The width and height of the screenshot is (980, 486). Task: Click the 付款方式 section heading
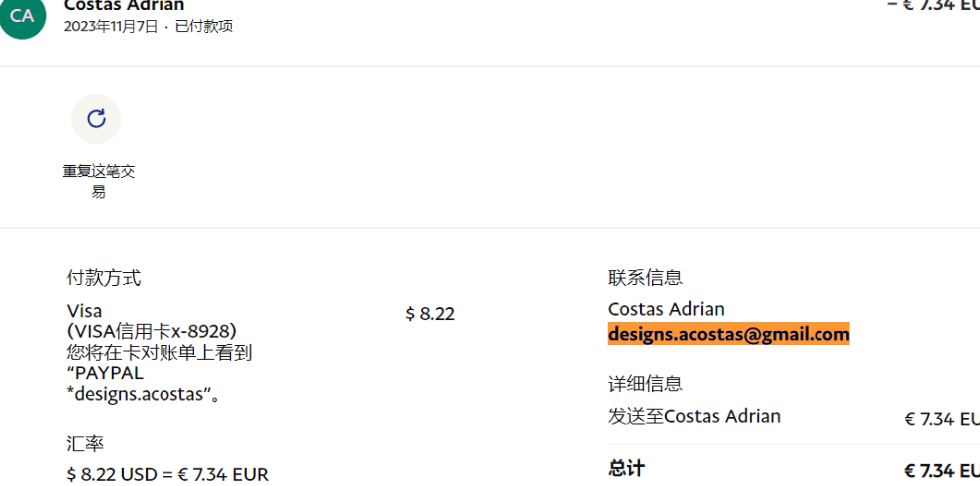tap(104, 278)
